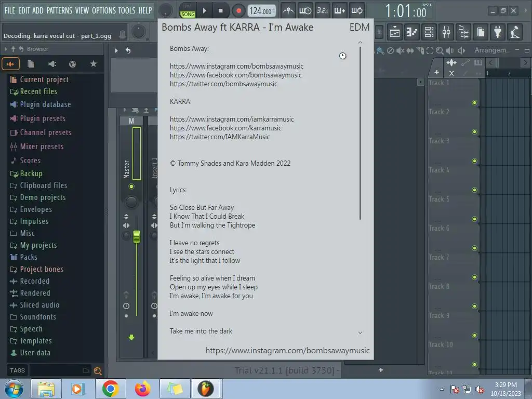
Task: Open the Piano roll view
Action: [412, 32]
